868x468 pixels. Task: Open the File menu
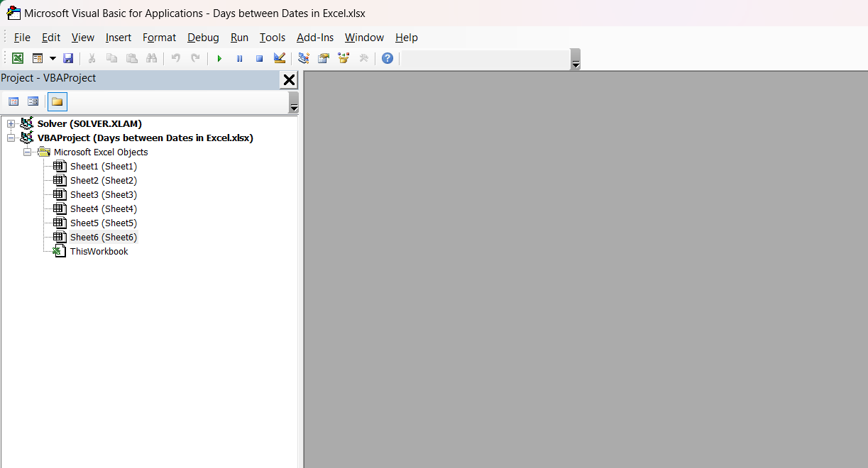[x=22, y=38]
